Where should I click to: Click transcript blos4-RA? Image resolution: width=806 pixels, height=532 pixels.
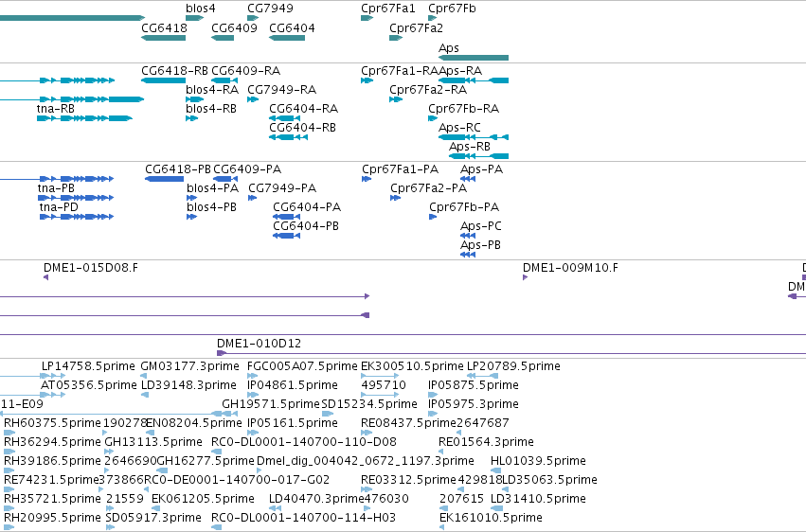(x=195, y=99)
